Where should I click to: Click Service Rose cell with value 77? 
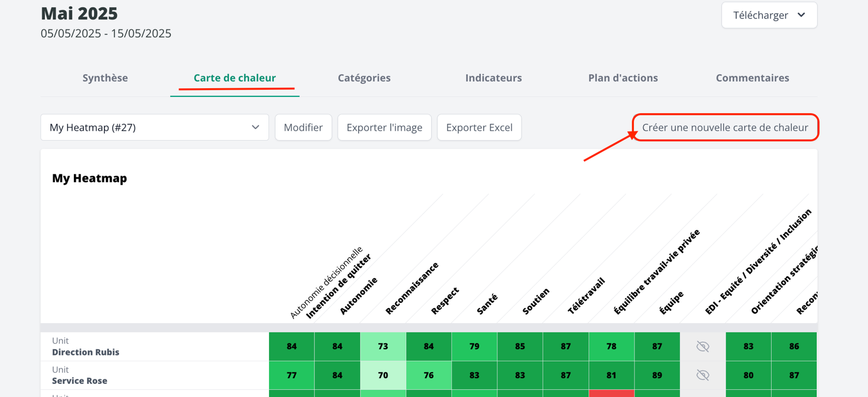[x=292, y=375]
